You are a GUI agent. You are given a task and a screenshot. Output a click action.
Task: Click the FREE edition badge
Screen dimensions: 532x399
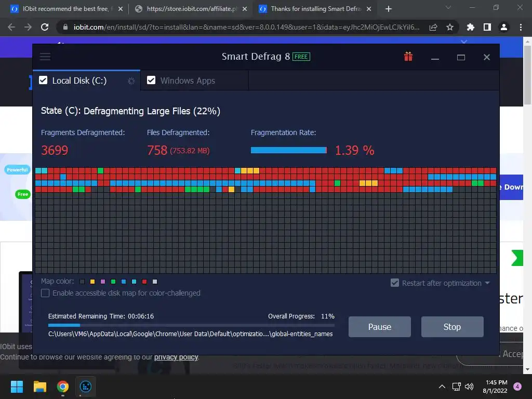coord(301,57)
